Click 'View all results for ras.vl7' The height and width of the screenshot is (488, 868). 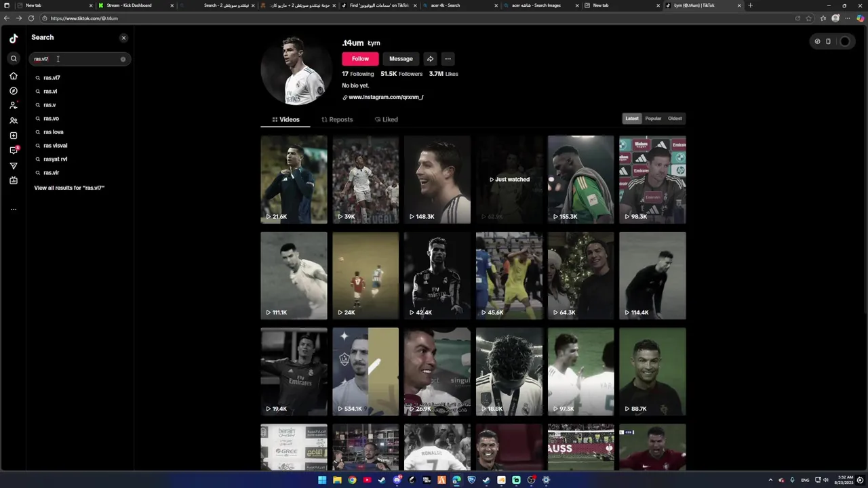point(69,188)
